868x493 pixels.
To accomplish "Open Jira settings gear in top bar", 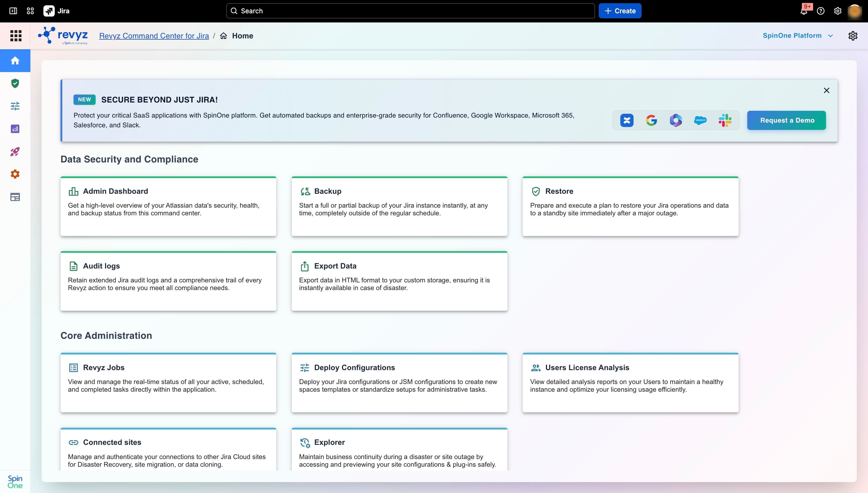I will 838,11.
